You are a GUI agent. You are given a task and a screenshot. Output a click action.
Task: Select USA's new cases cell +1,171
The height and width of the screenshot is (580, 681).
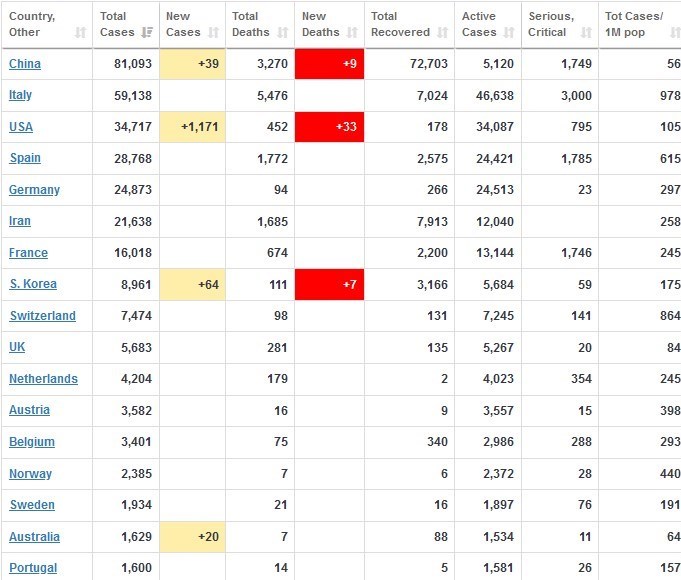pos(192,127)
